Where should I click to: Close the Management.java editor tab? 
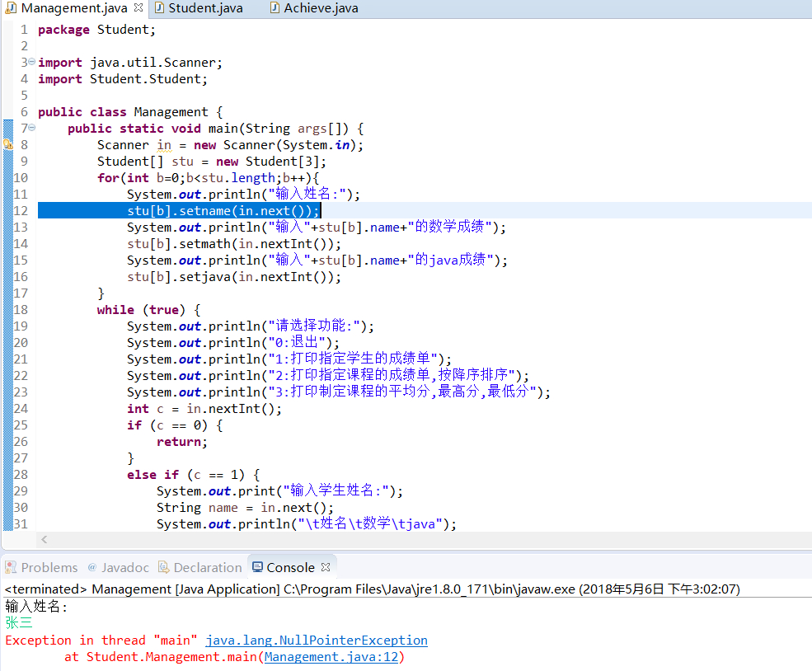(x=138, y=7)
